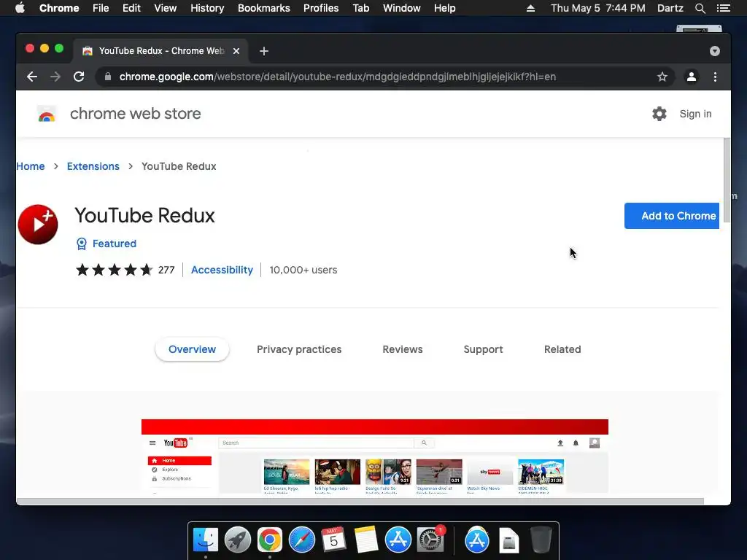
Task: Open the Extensions breadcrumb link
Action: click(93, 166)
